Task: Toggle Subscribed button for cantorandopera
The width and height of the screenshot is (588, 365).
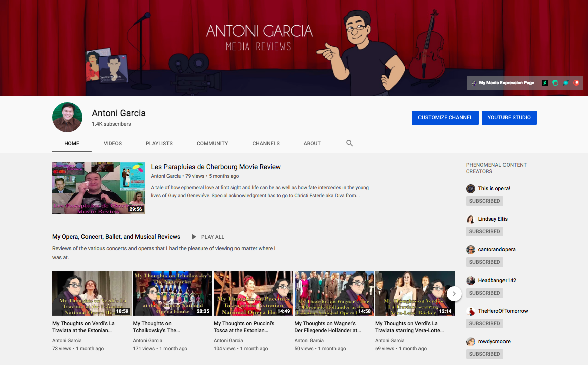Action: (x=484, y=262)
